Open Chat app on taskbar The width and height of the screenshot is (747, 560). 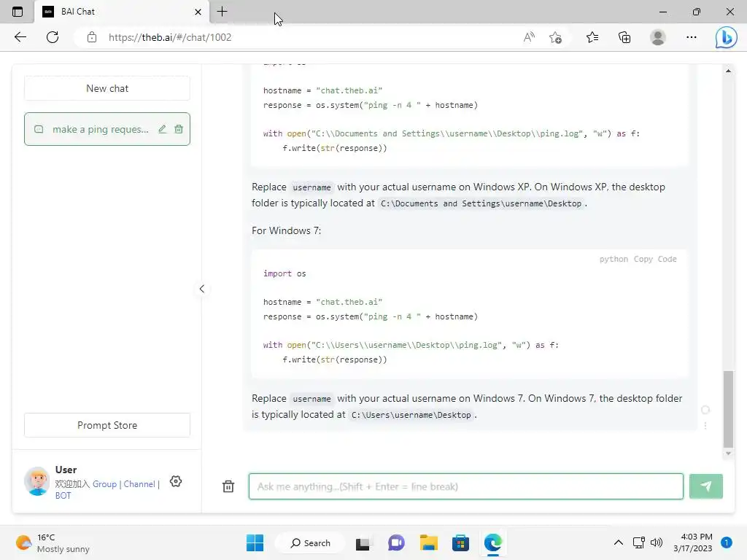tap(396, 542)
